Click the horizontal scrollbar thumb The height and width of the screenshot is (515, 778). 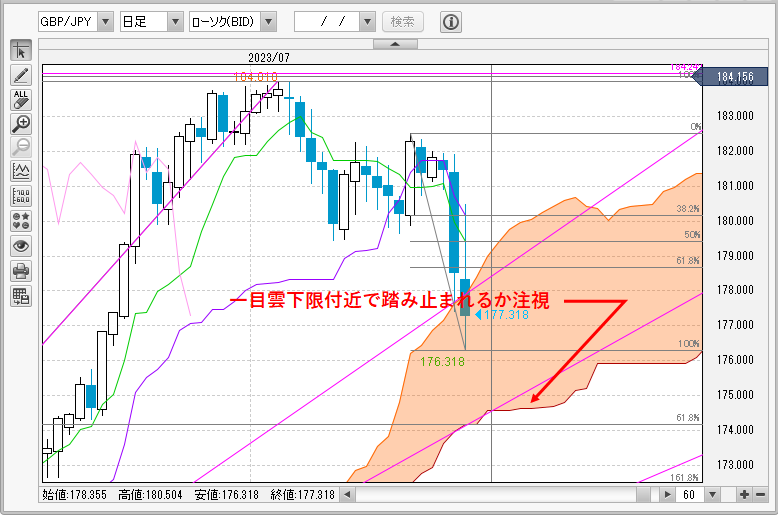pos(643,494)
